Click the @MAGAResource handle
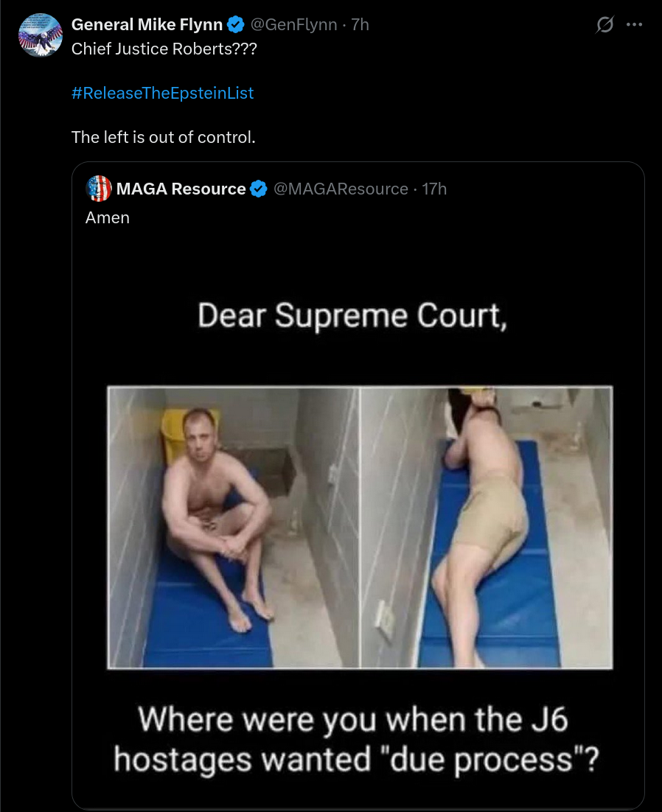Screen dimensions: 662x812 tap(341, 189)
